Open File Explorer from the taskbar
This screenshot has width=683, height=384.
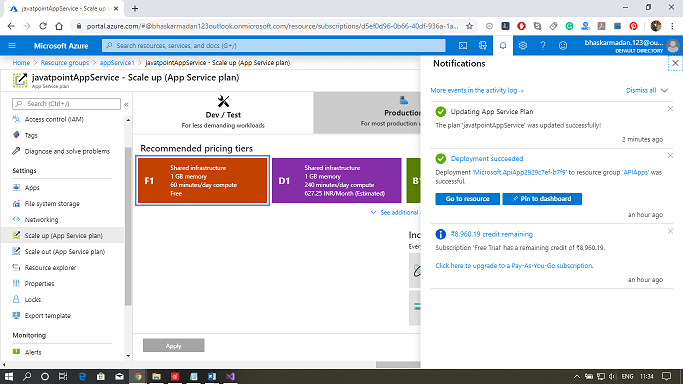pyautogui.click(x=156, y=377)
